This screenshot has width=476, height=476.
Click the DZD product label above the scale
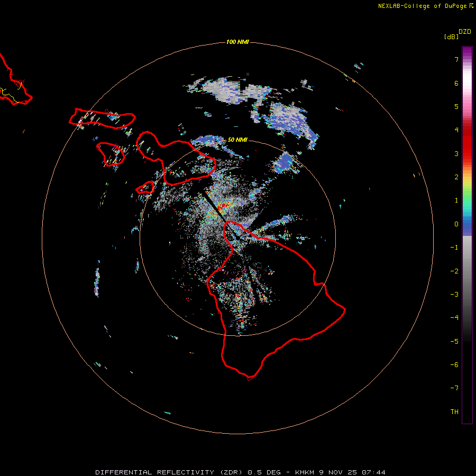tap(465, 32)
